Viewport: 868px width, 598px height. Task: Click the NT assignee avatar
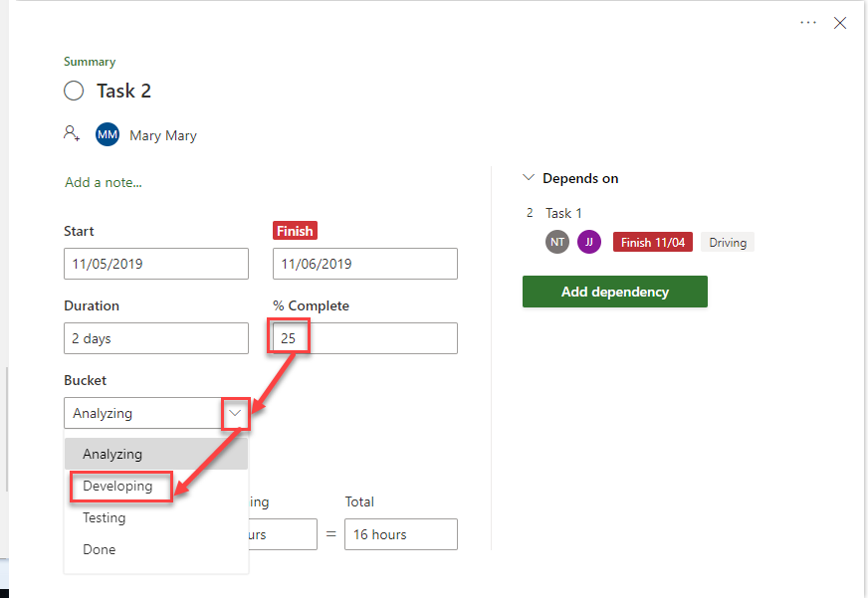[557, 242]
